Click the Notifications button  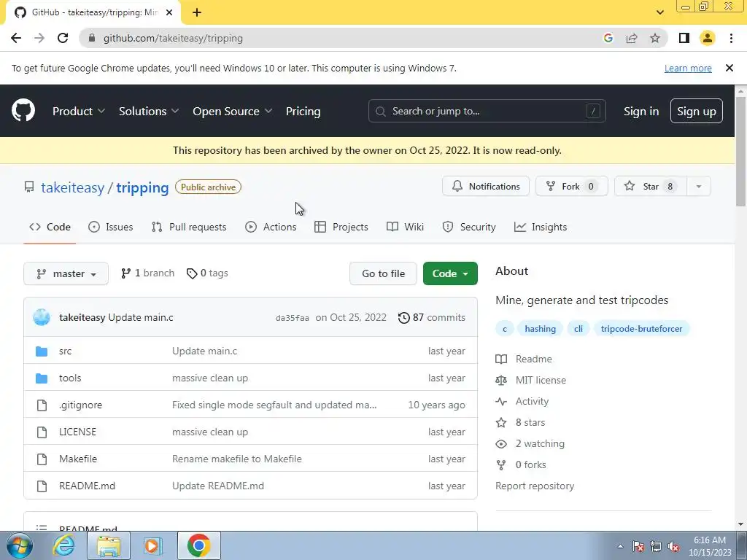(485, 186)
